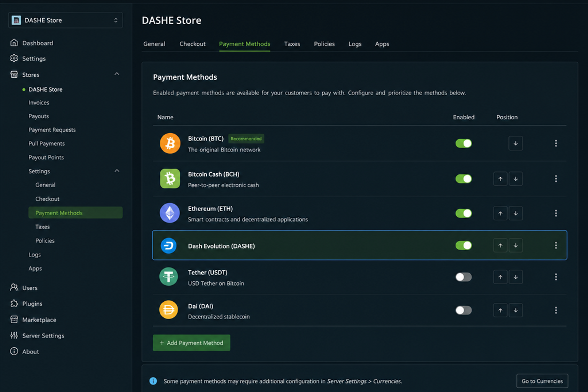Move Tether up with arrow
The width and height of the screenshot is (588, 392).
500,277
